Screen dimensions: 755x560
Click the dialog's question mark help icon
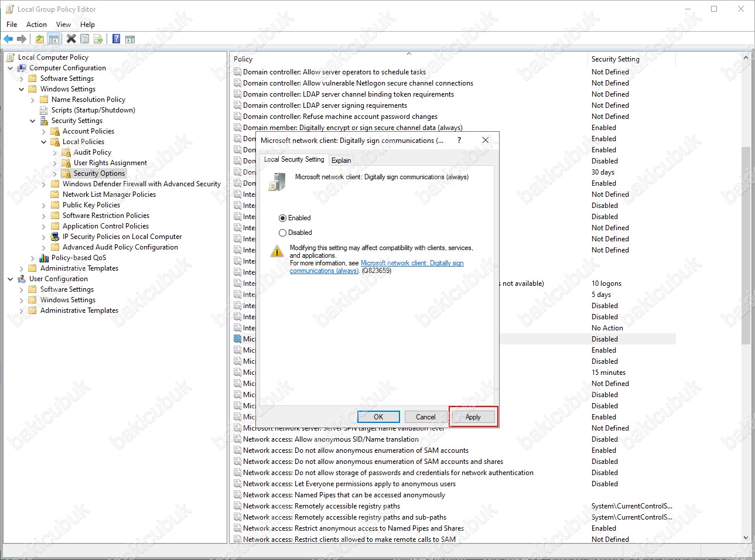point(459,140)
